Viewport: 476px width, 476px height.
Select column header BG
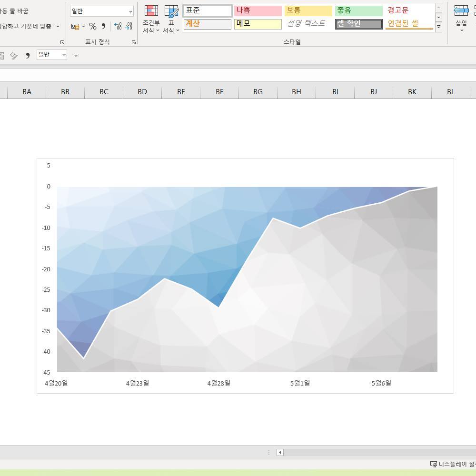pyautogui.click(x=258, y=92)
